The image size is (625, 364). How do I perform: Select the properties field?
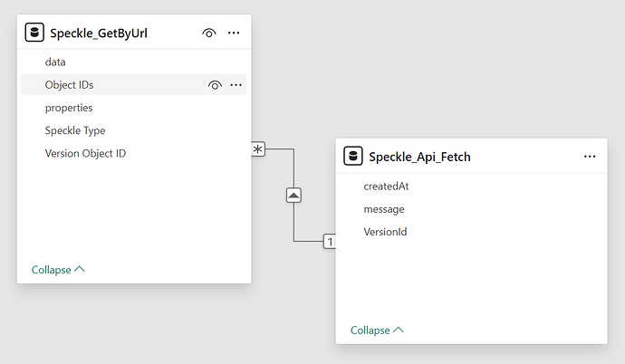coord(133,108)
